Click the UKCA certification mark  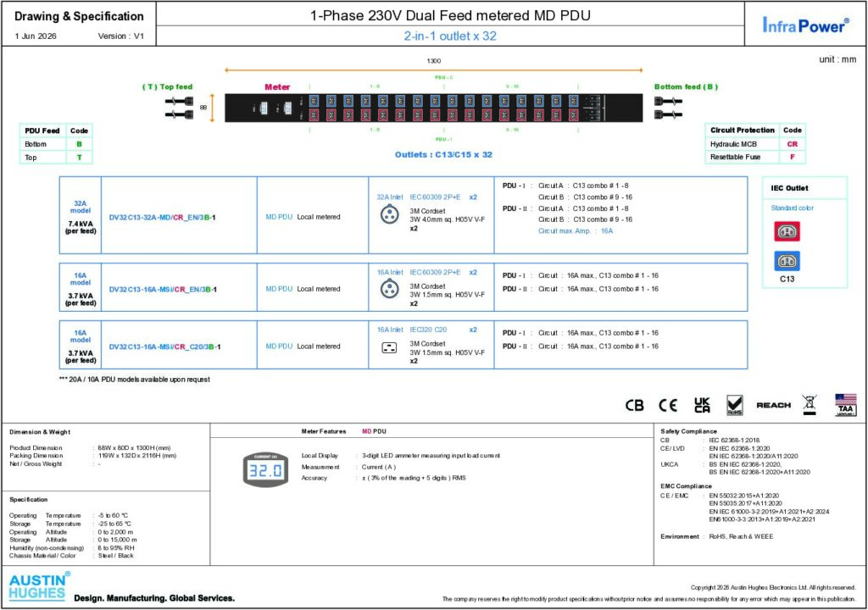coord(702,405)
